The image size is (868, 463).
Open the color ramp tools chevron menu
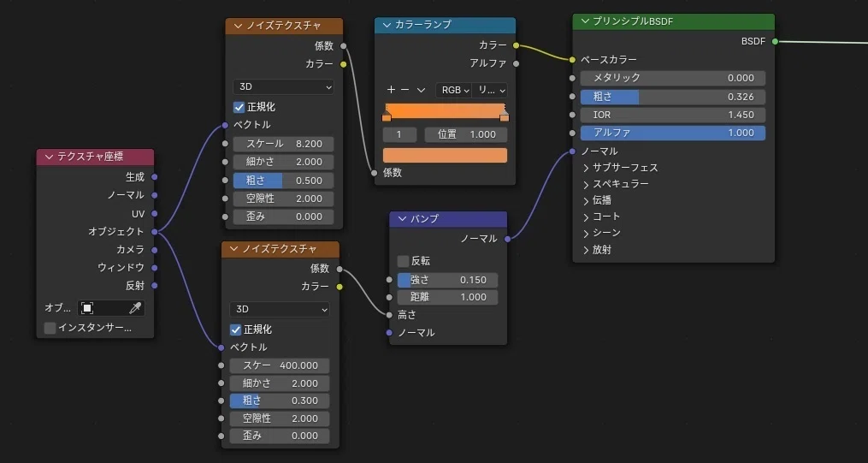421,90
